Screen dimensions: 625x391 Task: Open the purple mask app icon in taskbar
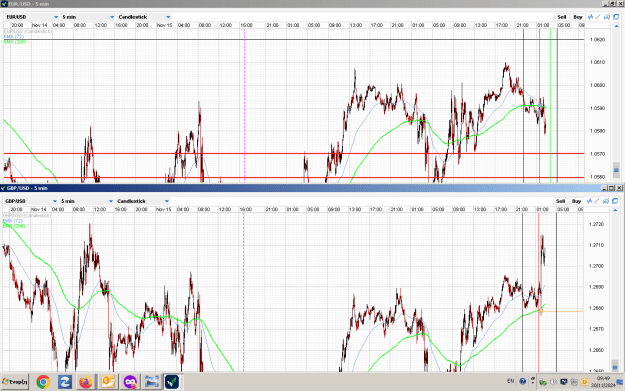click(x=130, y=382)
